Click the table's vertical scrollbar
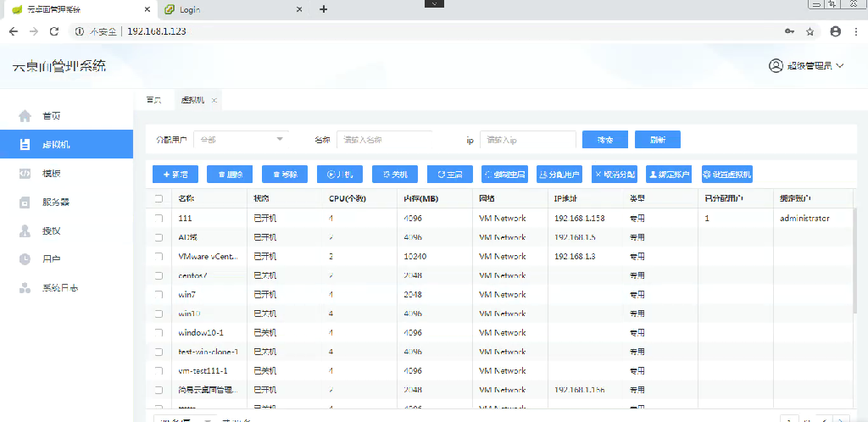Screen dimensions: 868x422 [857, 260]
